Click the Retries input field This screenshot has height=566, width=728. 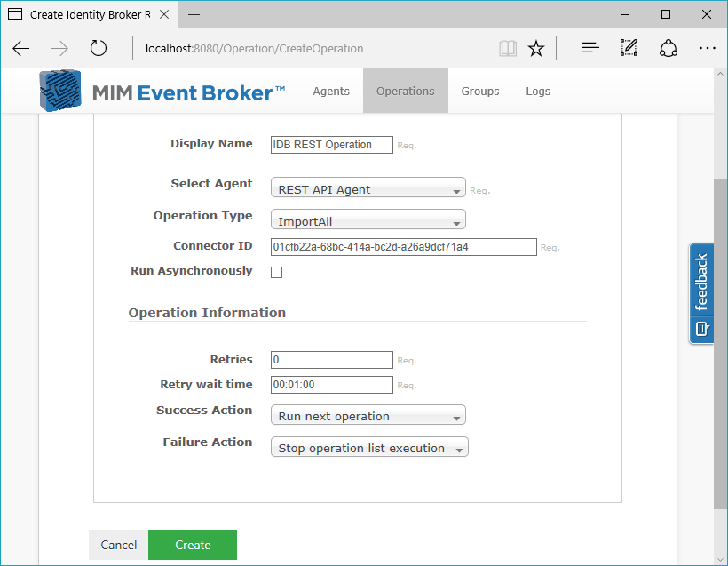[332, 360]
